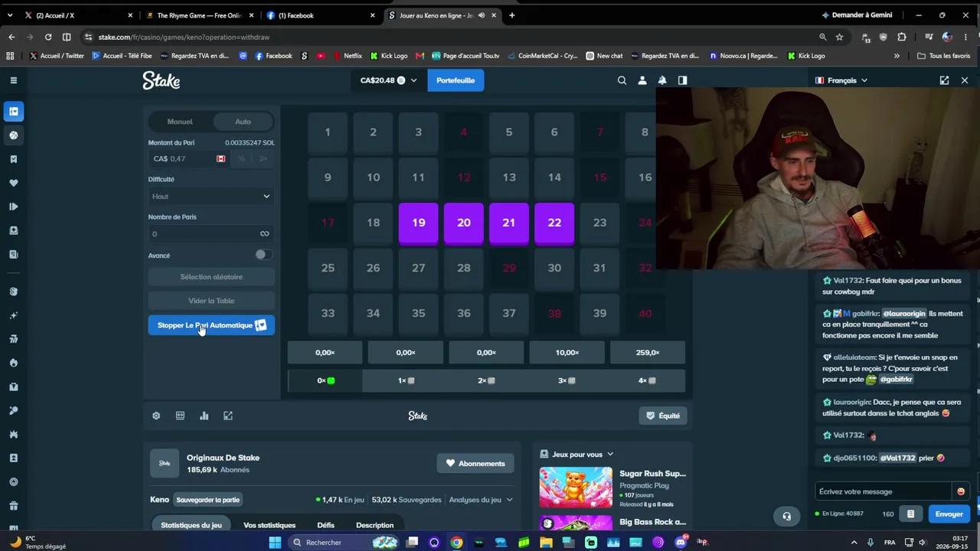Click the chat message input
This screenshot has width=980, height=551.
click(x=884, y=491)
